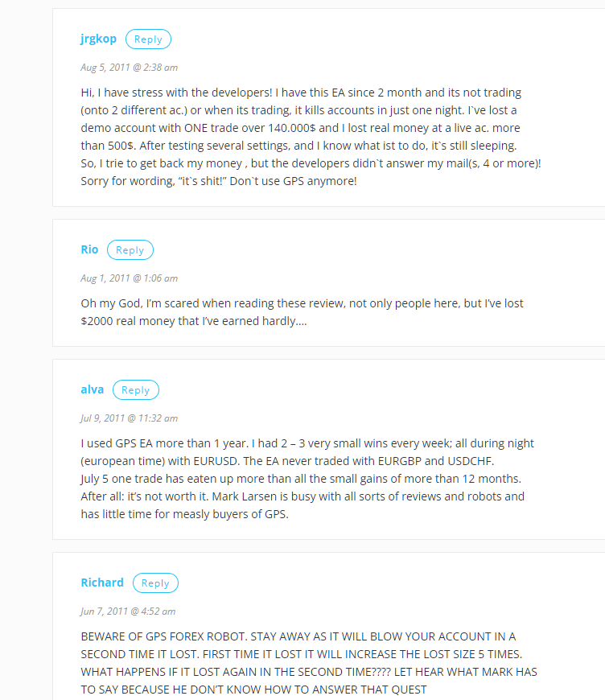Click Rio's comment starting "Oh my God"
This screenshot has width=605, height=700.
click(x=302, y=303)
